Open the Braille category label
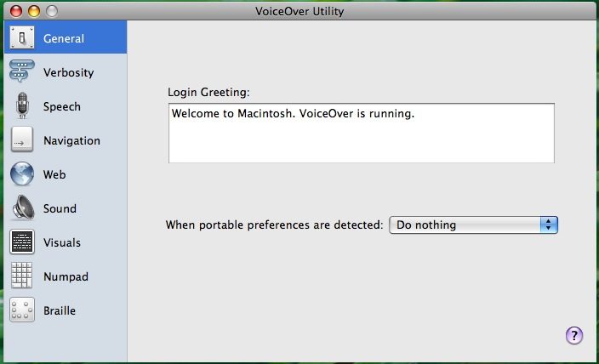The height and width of the screenshot is (364, 599). coord(60,310)
